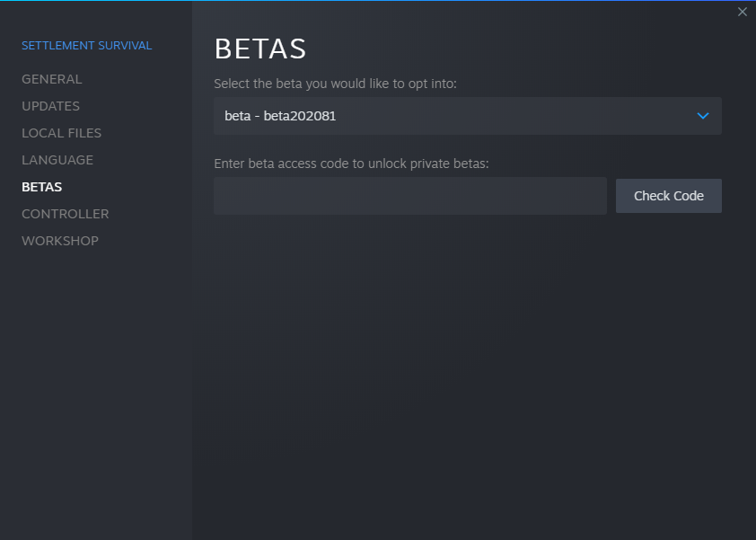Switch to the UPDATES tab

(x=50, y=106)
